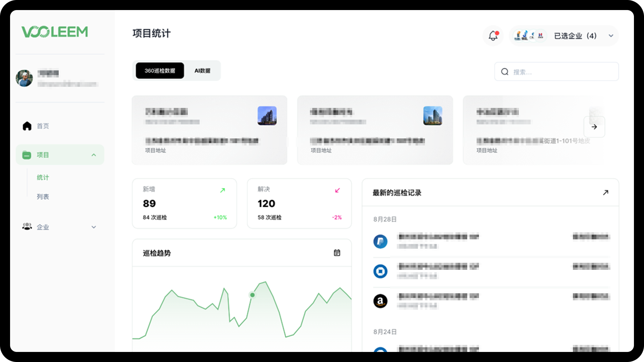
Task: Click the right arrow to scroll project cards
Action: pos(594,127)
